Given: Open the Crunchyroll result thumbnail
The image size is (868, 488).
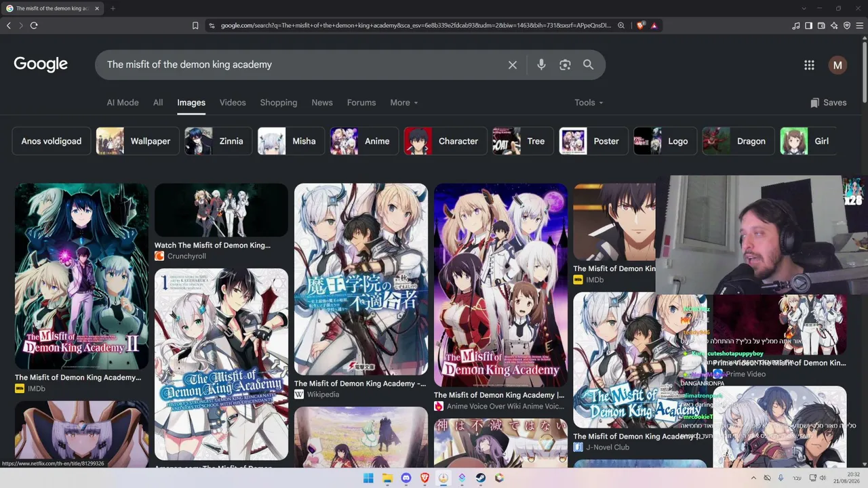Looking at the screenshot, I should click(221, 210).
